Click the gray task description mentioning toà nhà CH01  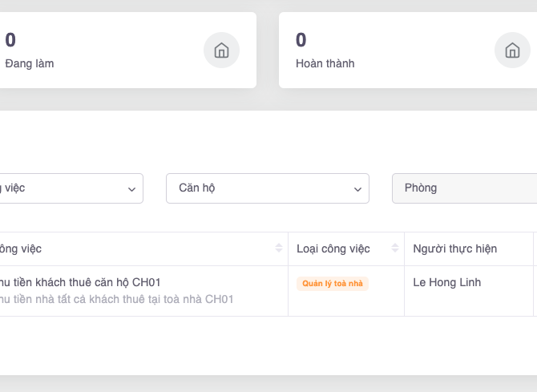click(116, 299)
